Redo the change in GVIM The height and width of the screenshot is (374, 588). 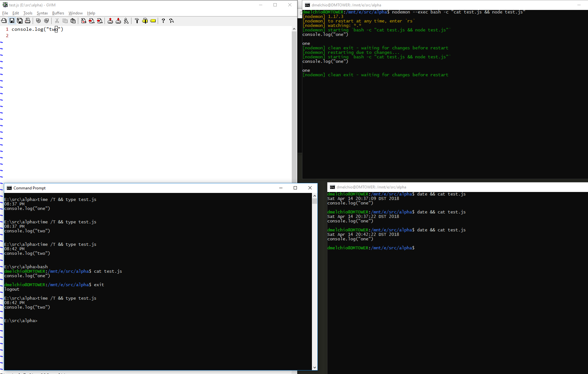point(46,21)
